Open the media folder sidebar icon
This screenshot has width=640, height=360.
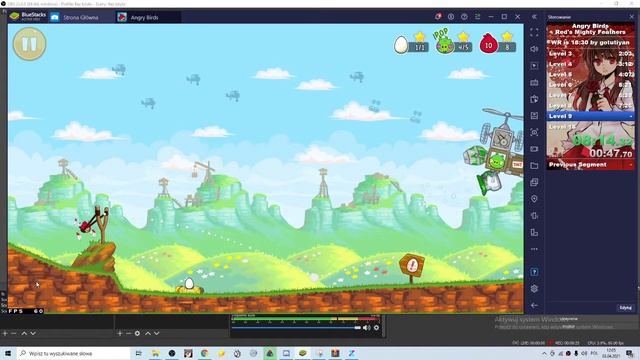[534, 166]
